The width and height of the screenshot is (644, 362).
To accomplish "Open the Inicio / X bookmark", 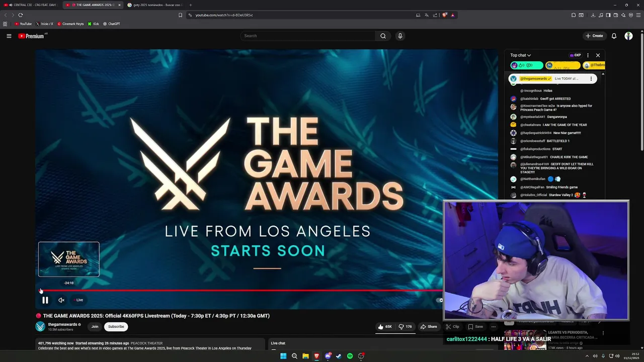I will 45,24.
